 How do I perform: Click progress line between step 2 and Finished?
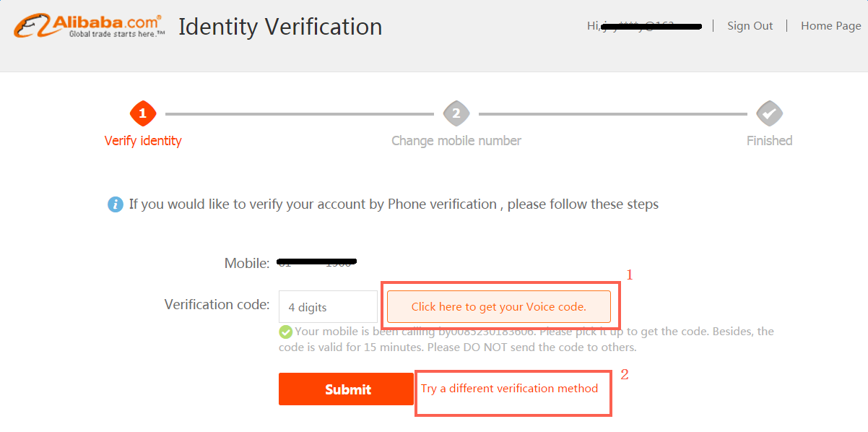click(612, 114)
